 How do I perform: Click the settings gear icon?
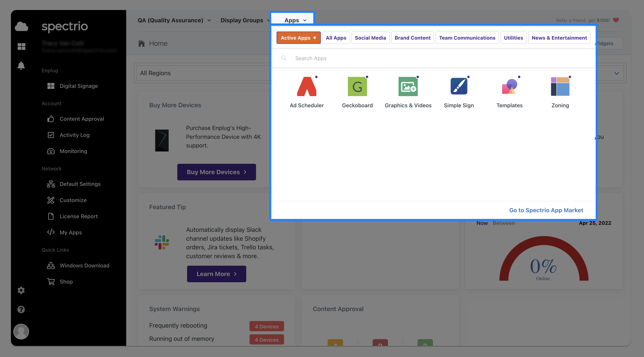(21, 290)
